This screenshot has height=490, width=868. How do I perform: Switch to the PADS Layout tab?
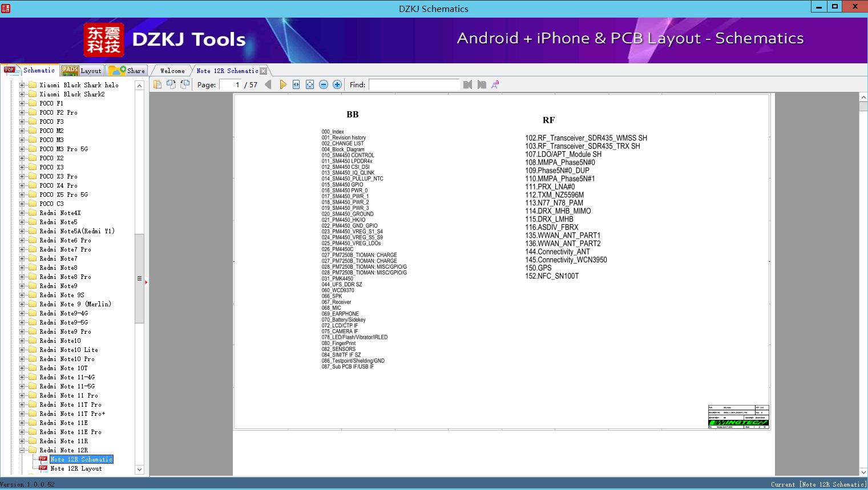(x=82, y=71)
